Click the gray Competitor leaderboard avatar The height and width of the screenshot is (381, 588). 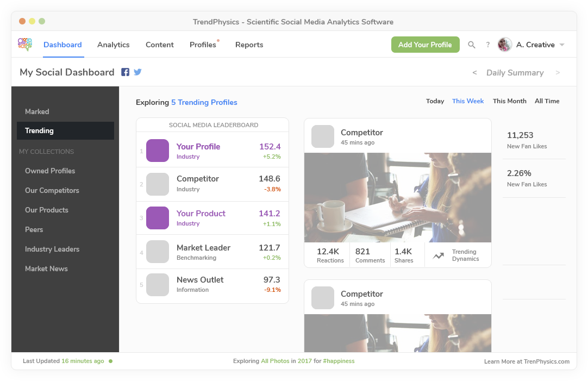pos(158,184)
